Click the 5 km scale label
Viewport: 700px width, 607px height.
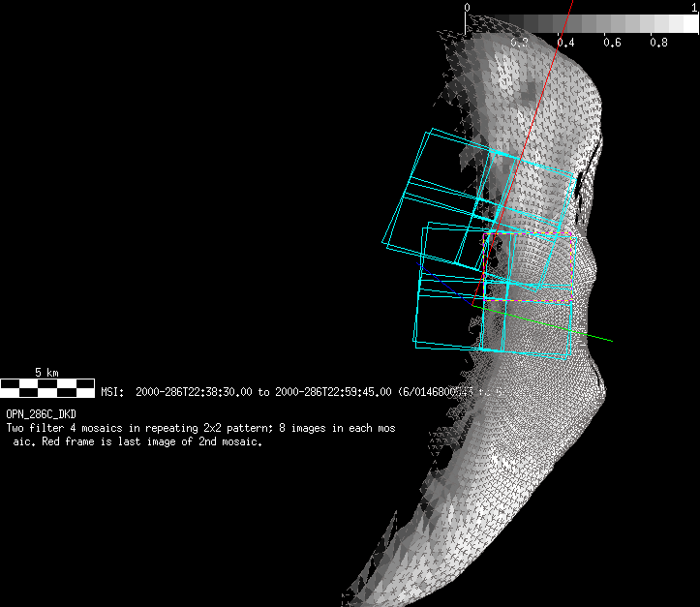pos(46,373)
